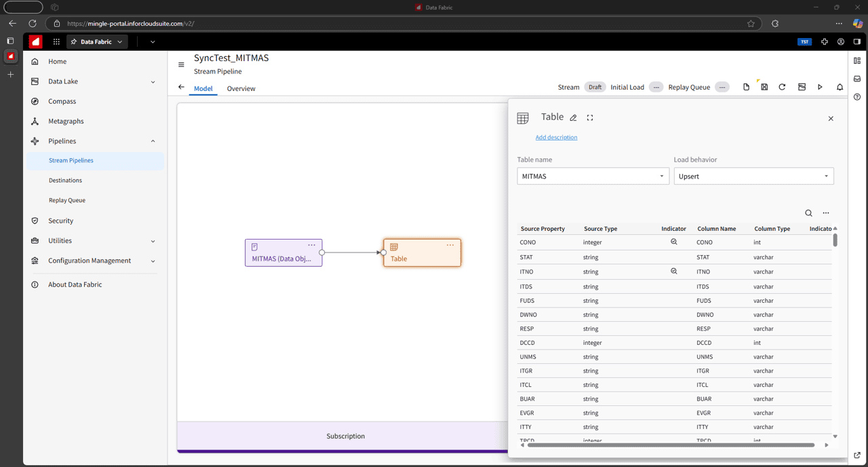
Task: Click the scroll right arrow of the grid
Action: 826,445
